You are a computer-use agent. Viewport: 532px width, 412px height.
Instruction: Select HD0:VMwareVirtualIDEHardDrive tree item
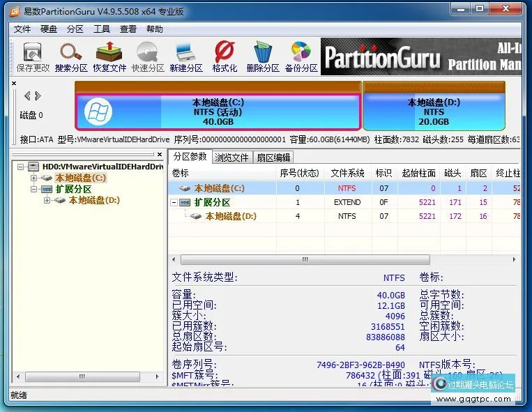[102, 167]
